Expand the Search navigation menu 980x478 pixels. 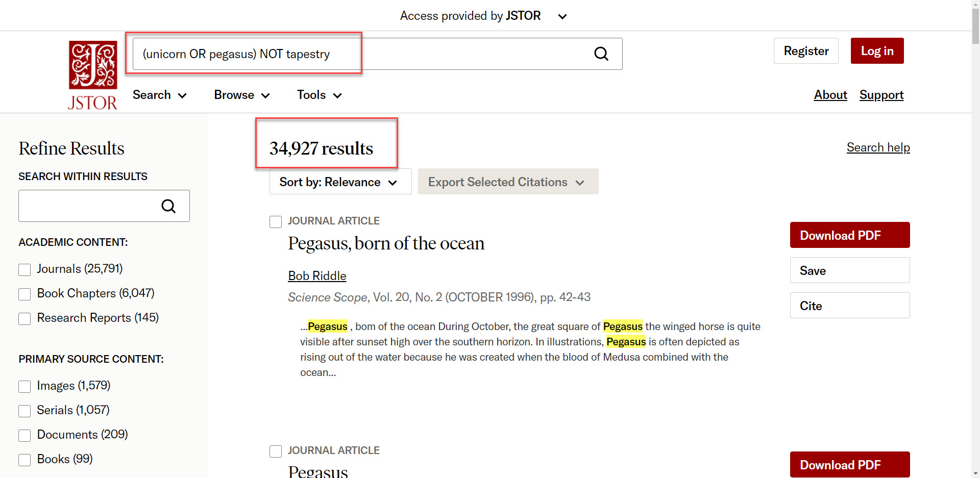click(x=159, y=95)
